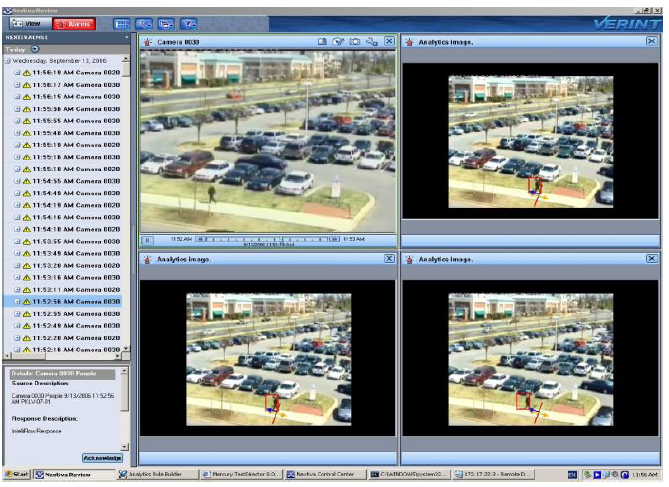Viewport: 669px width, 487px height.
Task: Select the top-right analytics image thumbnail
Action: click(531, 142)
